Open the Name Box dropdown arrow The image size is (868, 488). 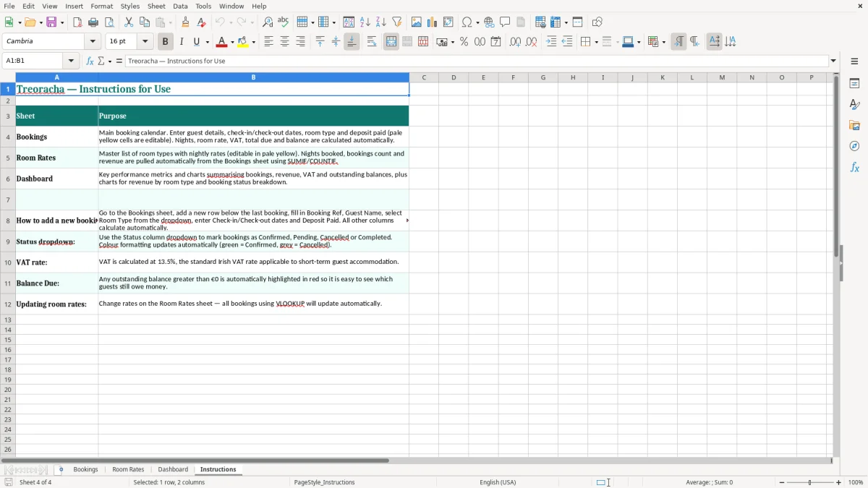[71, 61]
